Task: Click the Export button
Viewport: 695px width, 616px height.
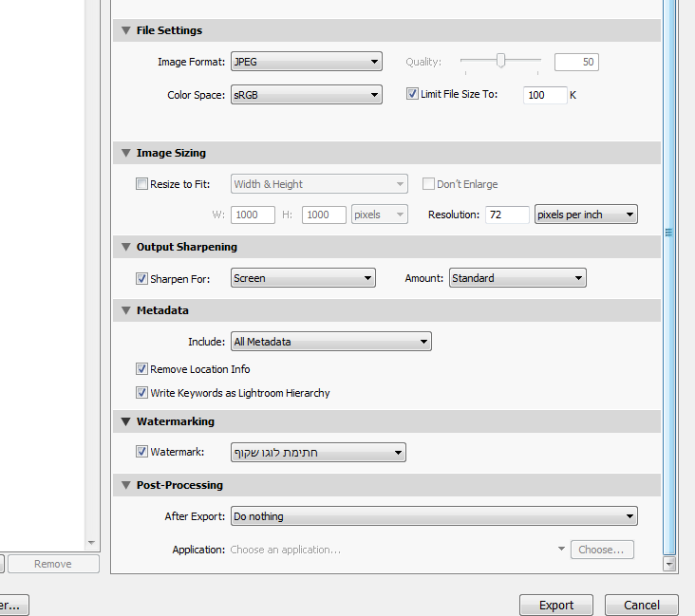Action: pyautogui.click(x=556, y=605)
